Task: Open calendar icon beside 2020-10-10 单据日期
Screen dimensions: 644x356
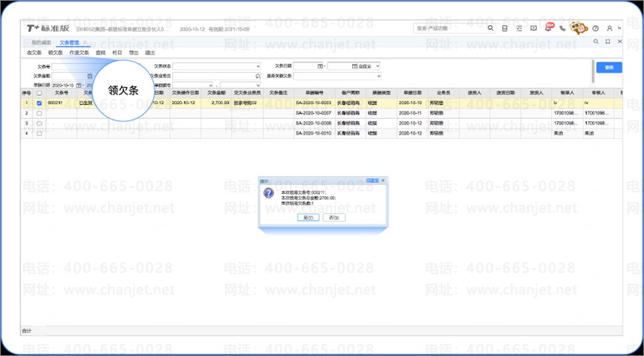Action: click(x=78, y=85)
